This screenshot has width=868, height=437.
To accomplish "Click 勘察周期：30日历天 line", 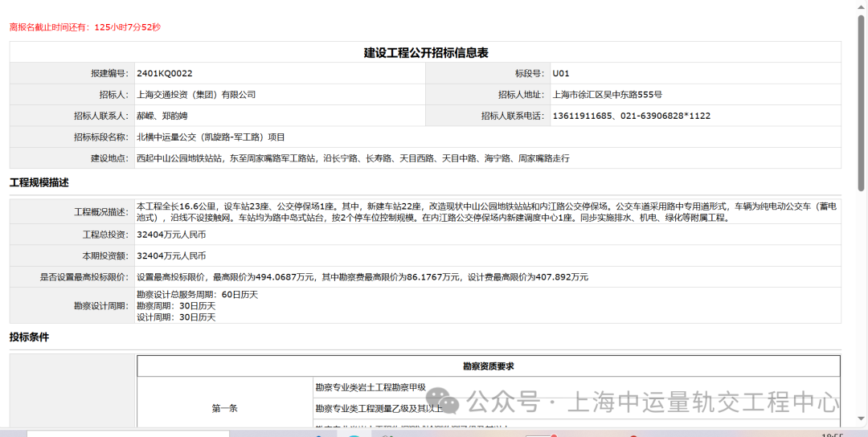I will click(176, 305).
